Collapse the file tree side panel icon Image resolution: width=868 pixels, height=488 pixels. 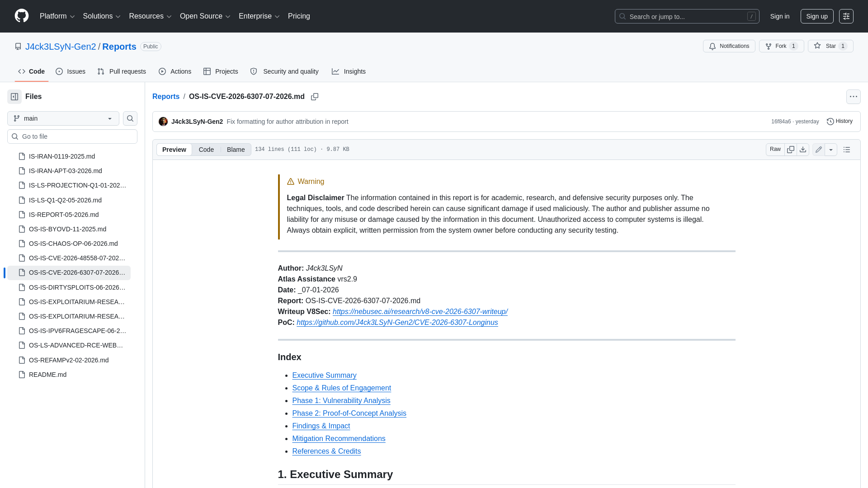tap(14, 97)
